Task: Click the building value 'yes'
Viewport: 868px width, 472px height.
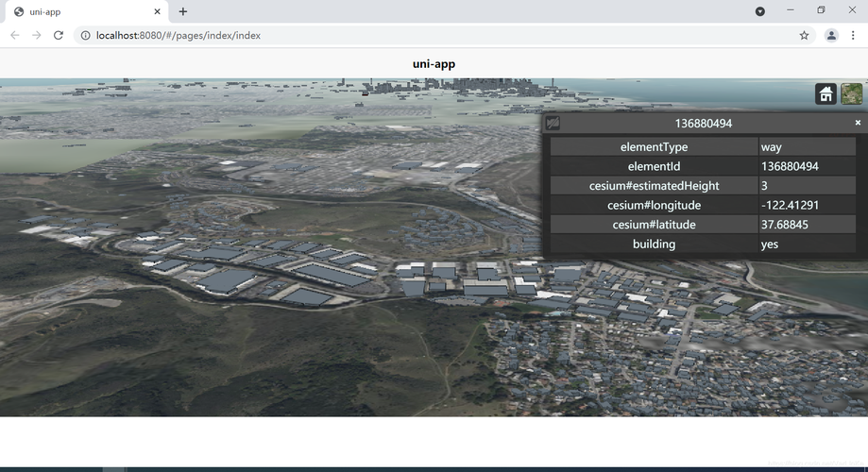Action: click(808, 244)
